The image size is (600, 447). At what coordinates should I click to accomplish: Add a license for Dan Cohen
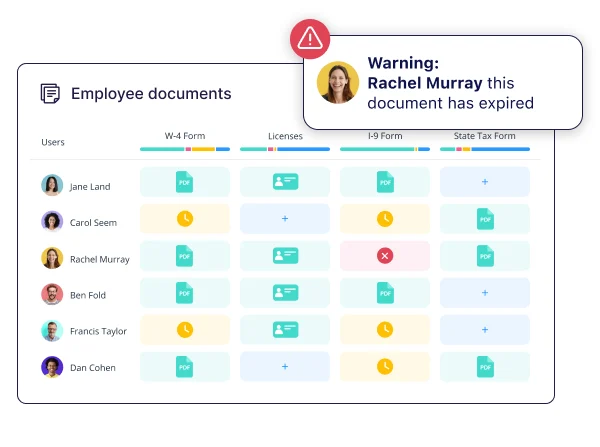click(285, 367)
